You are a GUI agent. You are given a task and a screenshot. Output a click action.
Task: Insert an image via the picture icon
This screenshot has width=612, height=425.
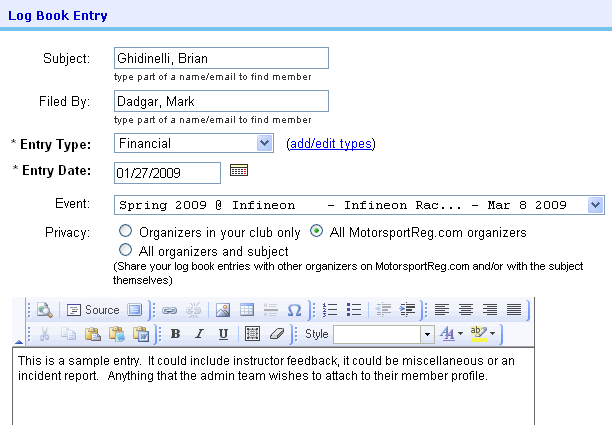[x=223, y=310]
